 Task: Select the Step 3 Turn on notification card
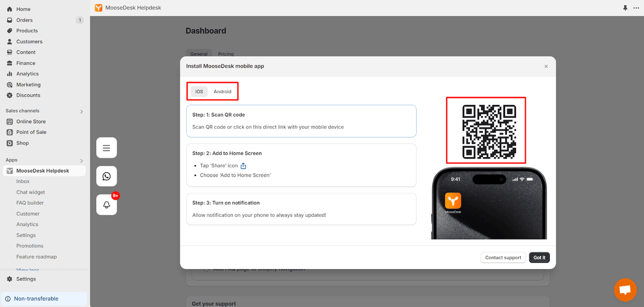click(301, 209)
